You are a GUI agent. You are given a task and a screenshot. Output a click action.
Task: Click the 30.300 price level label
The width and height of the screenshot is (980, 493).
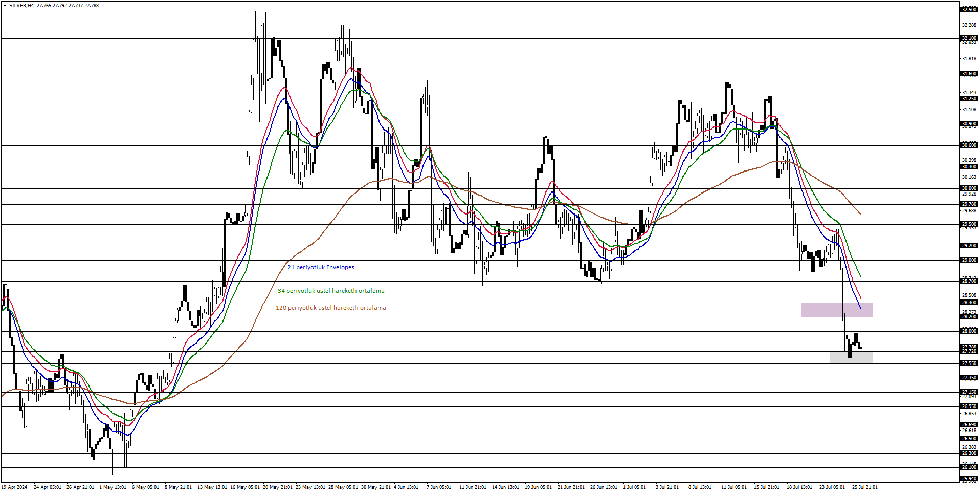tap(969, 167)
